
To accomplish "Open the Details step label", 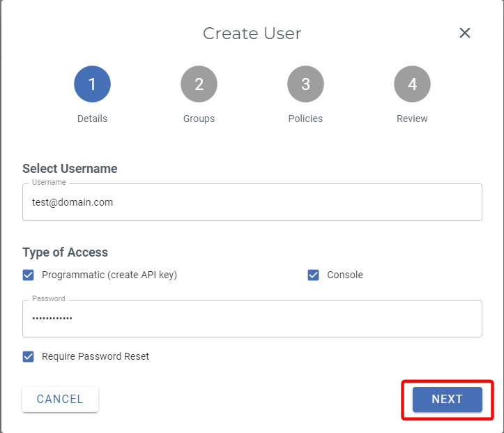I will point(92,119).
